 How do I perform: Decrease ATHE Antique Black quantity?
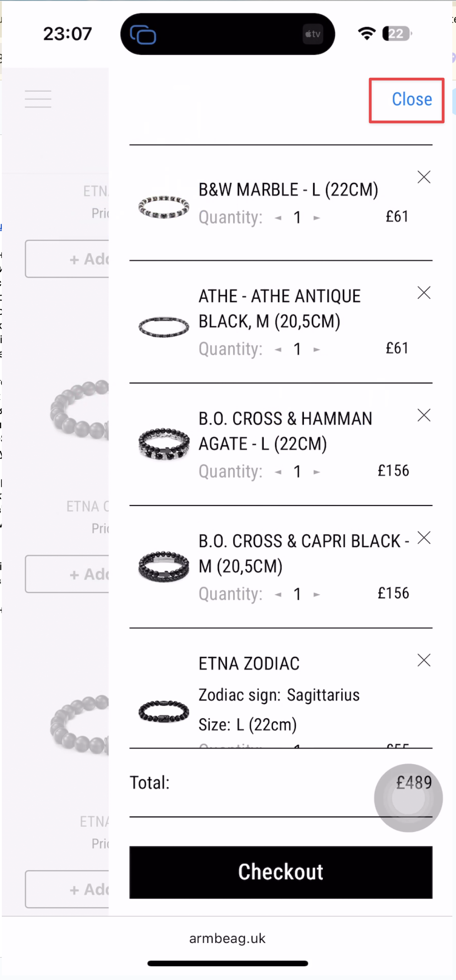pos(278,350)
